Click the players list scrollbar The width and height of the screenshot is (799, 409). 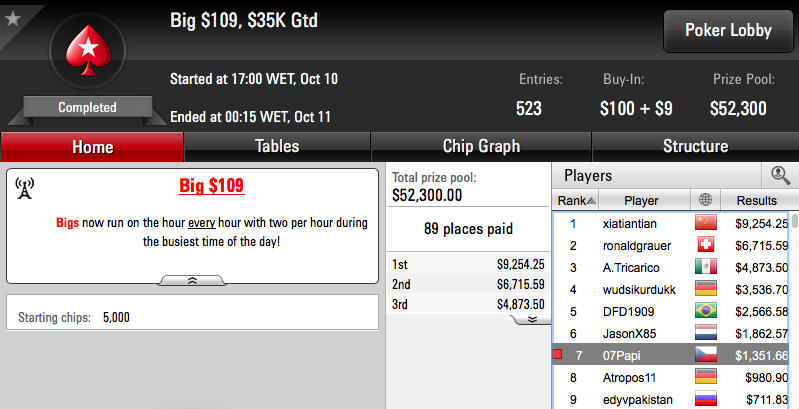[794, 311]
